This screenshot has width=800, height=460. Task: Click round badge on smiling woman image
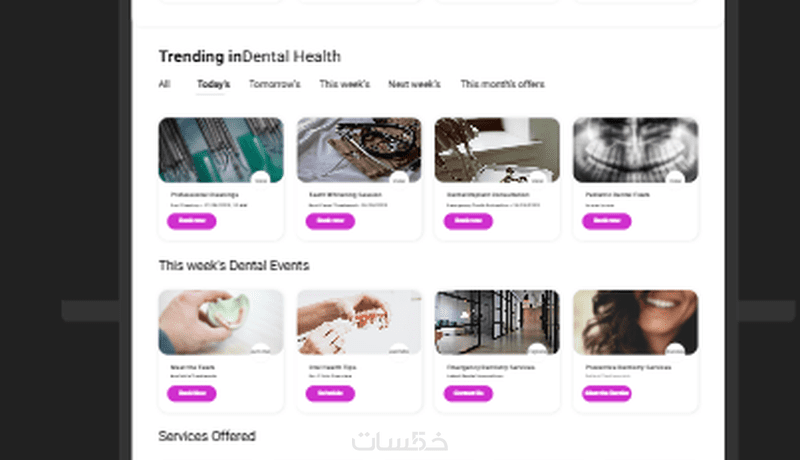tap(676, 351)
